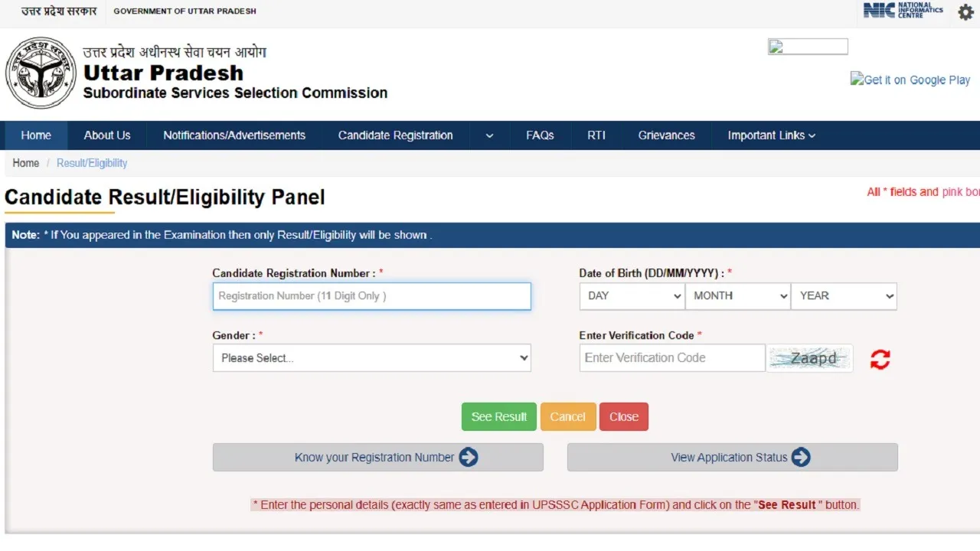Click arrow icon beside Know your Registration Number

[x=469, y=458]
